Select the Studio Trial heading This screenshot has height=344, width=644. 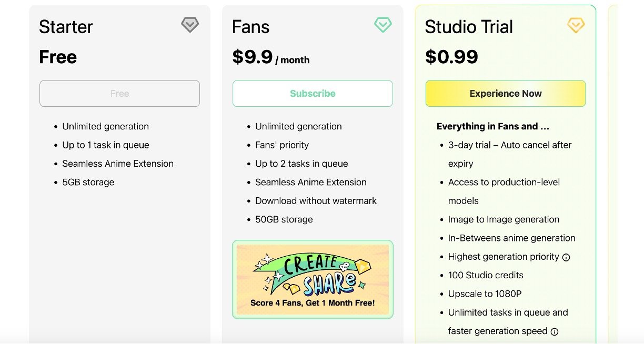pos(469,27)
